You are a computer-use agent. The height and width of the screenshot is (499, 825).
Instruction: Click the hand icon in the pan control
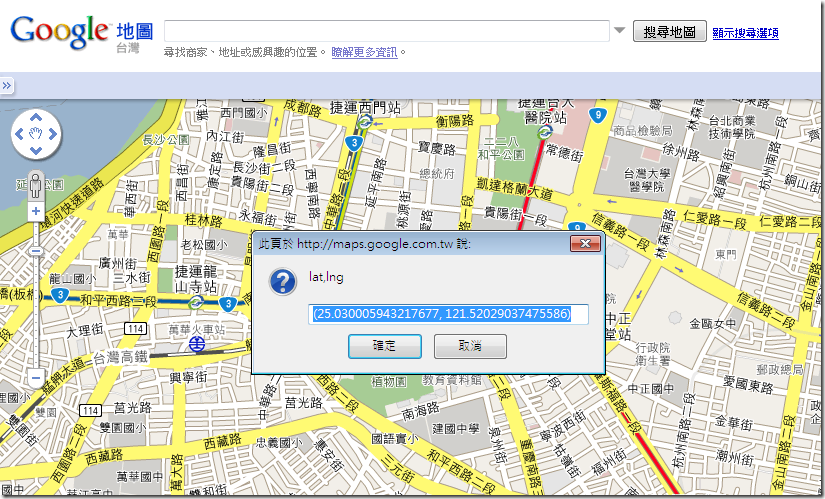(36, 134)
